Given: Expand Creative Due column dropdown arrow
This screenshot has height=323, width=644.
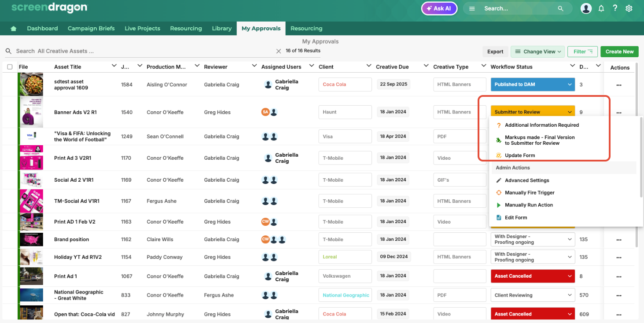Looking at the screenshot, I should point(426,66).
